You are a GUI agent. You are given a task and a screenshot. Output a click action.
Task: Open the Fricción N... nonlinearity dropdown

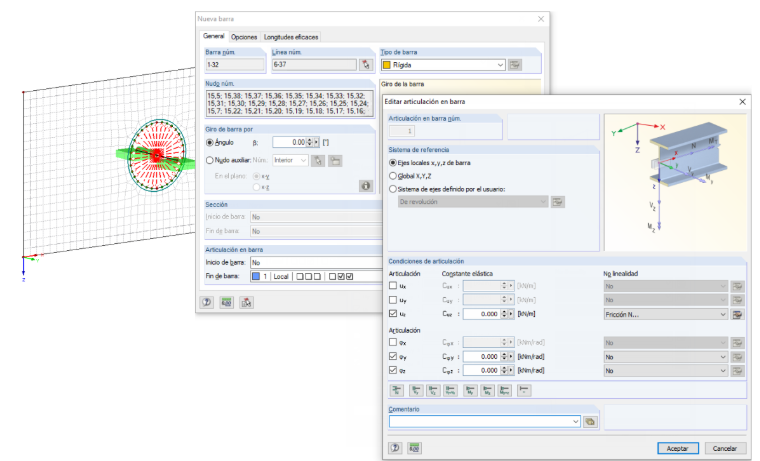[x=665, y=315]
